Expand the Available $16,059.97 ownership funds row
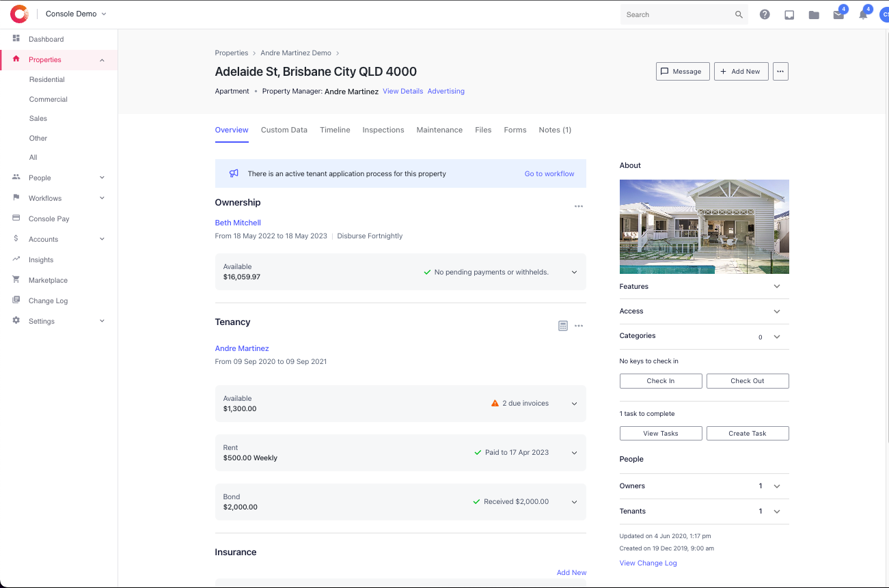Image resolution: width=889 pixels, height=588 pixels. [574, 271]
